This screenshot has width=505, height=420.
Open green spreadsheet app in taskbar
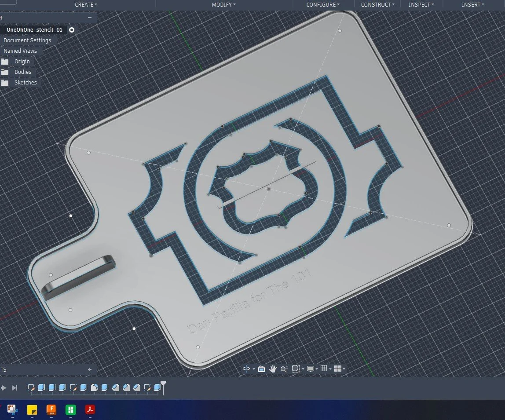(x=70, y=410)
